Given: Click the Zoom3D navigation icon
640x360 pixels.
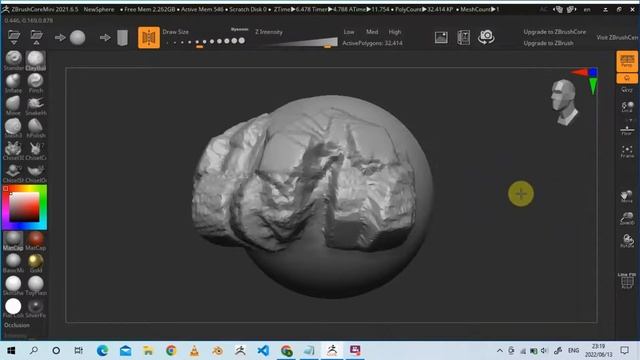Looking at the screenshot, I should tap(627, 218).
